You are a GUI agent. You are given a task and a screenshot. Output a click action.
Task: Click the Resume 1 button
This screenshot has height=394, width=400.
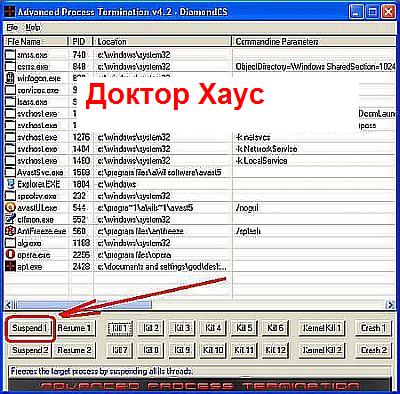(x=74, y=328)
